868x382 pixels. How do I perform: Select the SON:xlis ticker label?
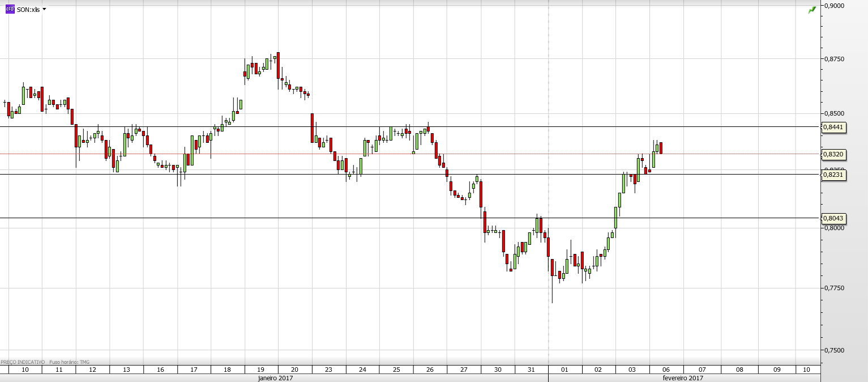pos(28,10)
